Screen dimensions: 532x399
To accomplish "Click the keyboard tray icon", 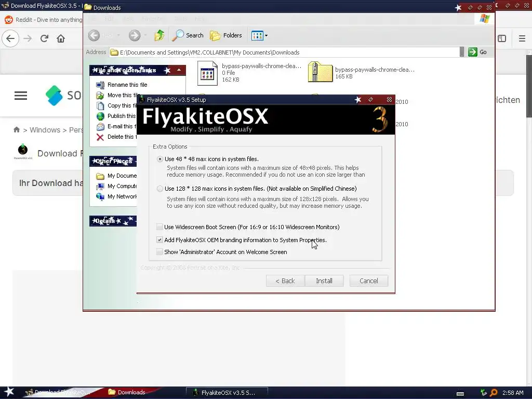I will point(460,394).
